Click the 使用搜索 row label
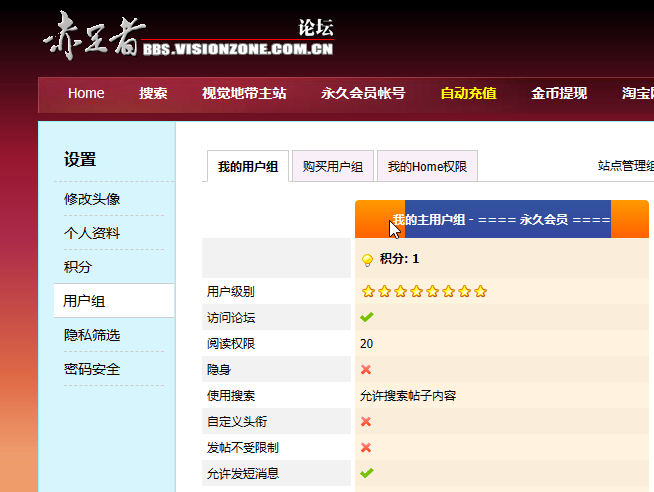The width and height of the screenshot is (654, 492). (231, 395)
